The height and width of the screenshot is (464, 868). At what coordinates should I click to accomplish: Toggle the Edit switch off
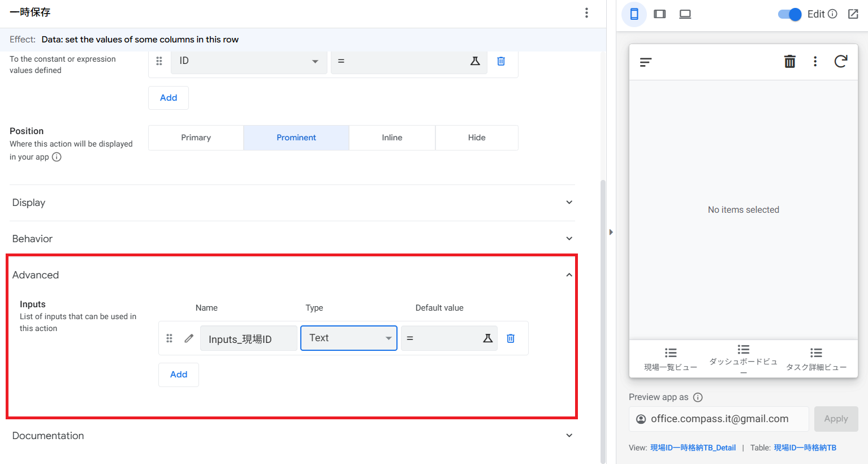click(789, 14)
